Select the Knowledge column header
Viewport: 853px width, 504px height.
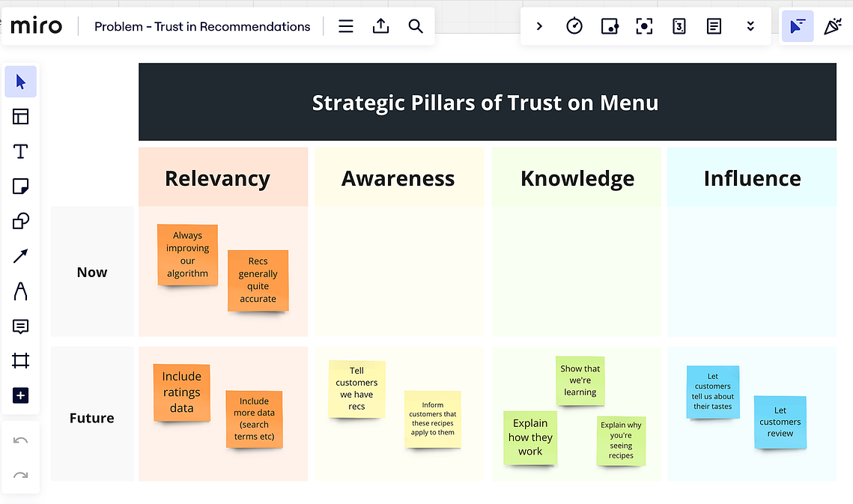tap(577, 177)
